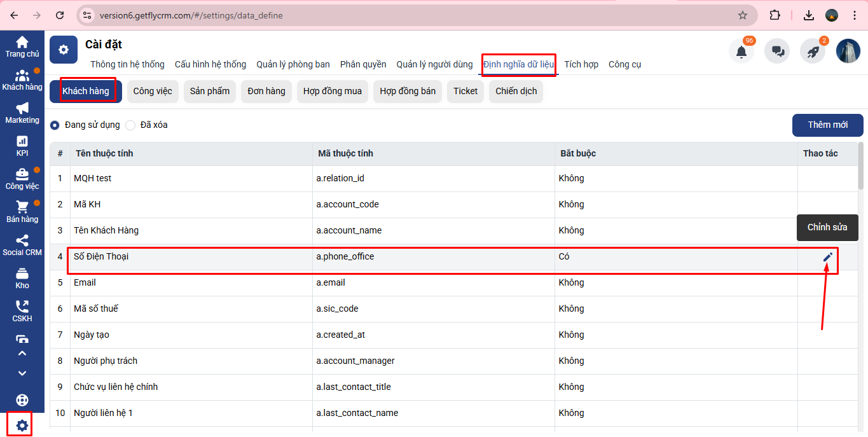Click sidebar scroll-down chevron
868x437 pixels.
click(x=22, y=373)
